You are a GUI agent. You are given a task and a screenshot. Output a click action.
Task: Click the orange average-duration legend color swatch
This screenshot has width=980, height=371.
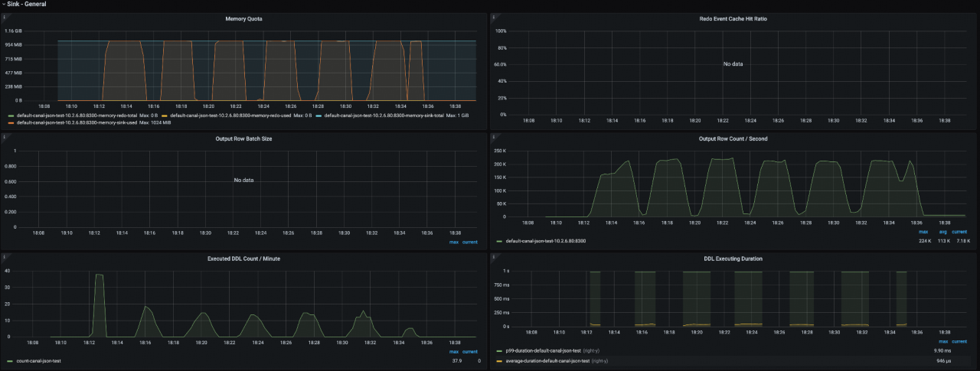click(x=499, y=360)
